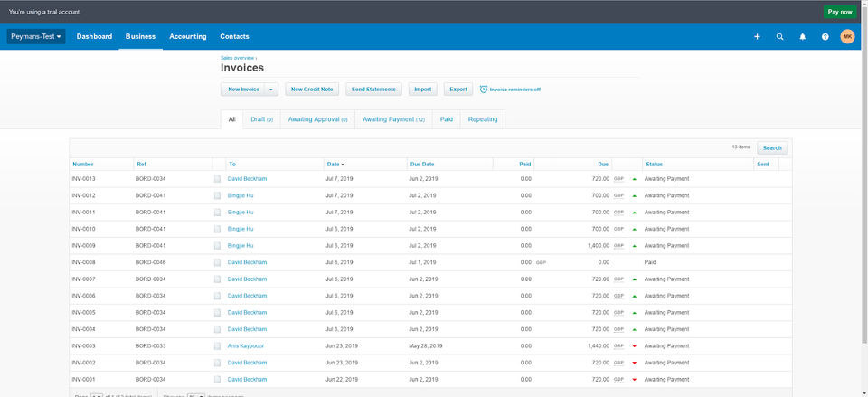Sort by the Sent column header
This screenshot has height=397, width=868.
[763, 165]
